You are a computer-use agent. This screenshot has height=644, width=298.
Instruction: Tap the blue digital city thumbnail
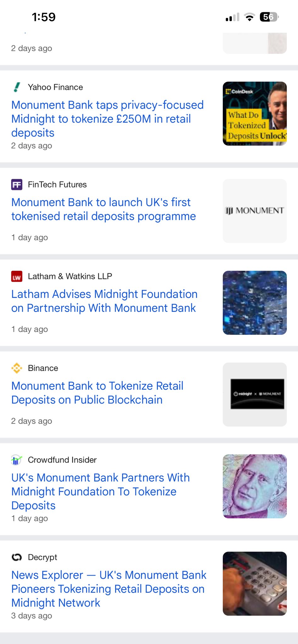click(255, 303)
